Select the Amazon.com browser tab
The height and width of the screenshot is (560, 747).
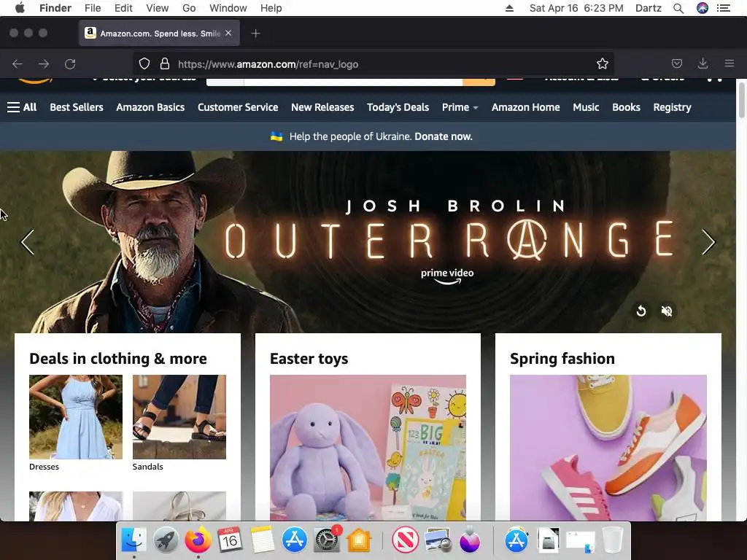pyautogui.click(x=159, y=33)
